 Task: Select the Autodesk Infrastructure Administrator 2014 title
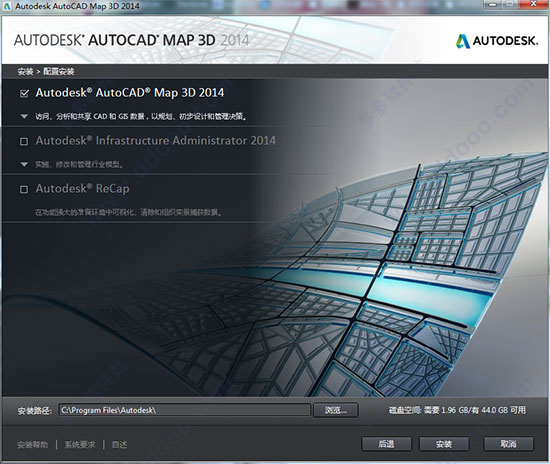[156, 141]
